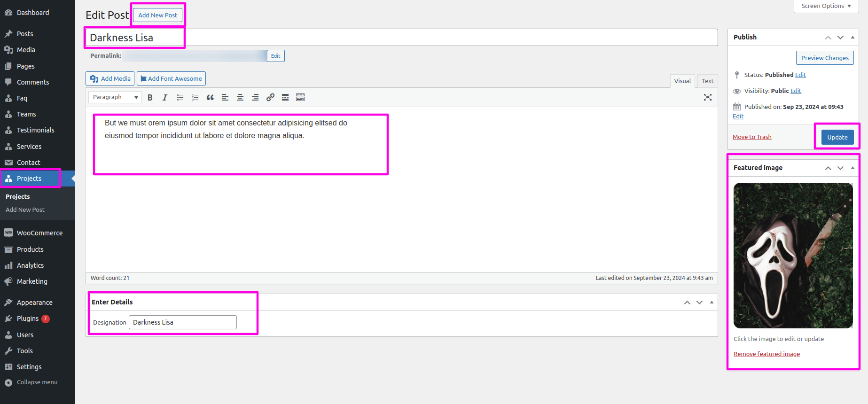Move Publish panel up
The width and height of the screenshot is (868, 404).
(828, 37)
